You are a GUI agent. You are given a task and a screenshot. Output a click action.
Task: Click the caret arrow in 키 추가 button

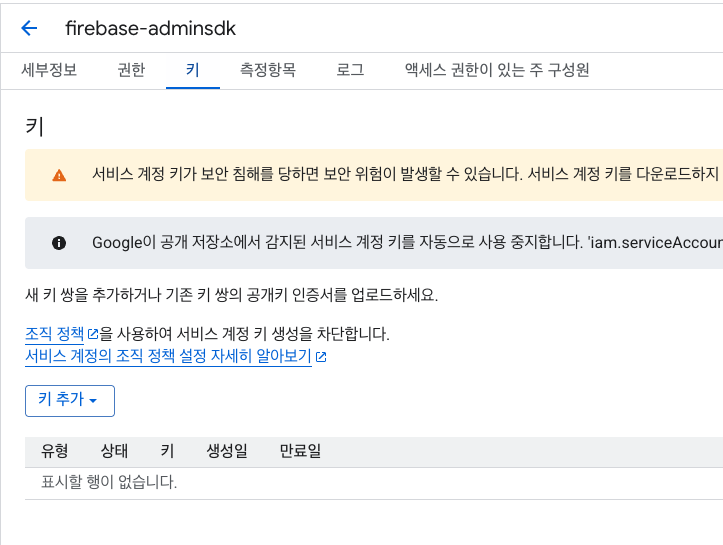(x=93, y=401)
